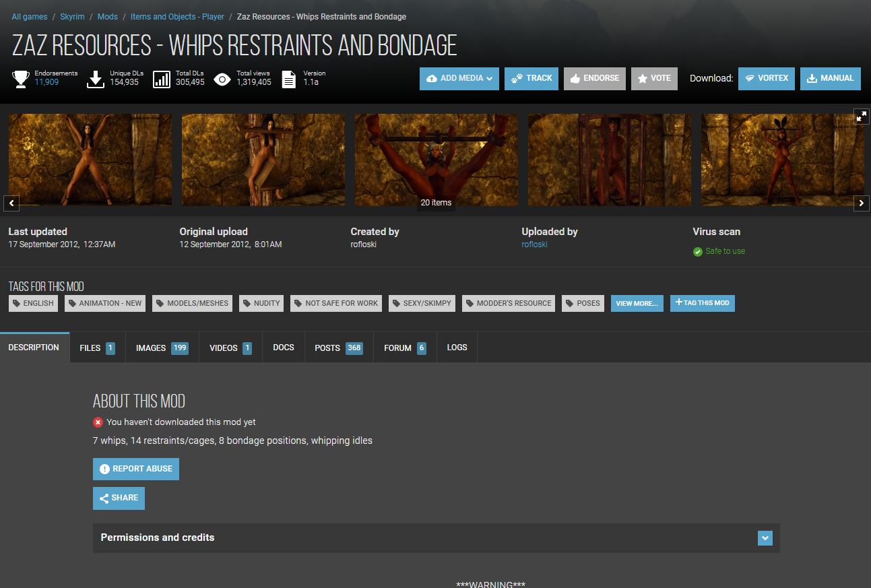Click the unique downloads value 154,935

[x=125, y=82]
